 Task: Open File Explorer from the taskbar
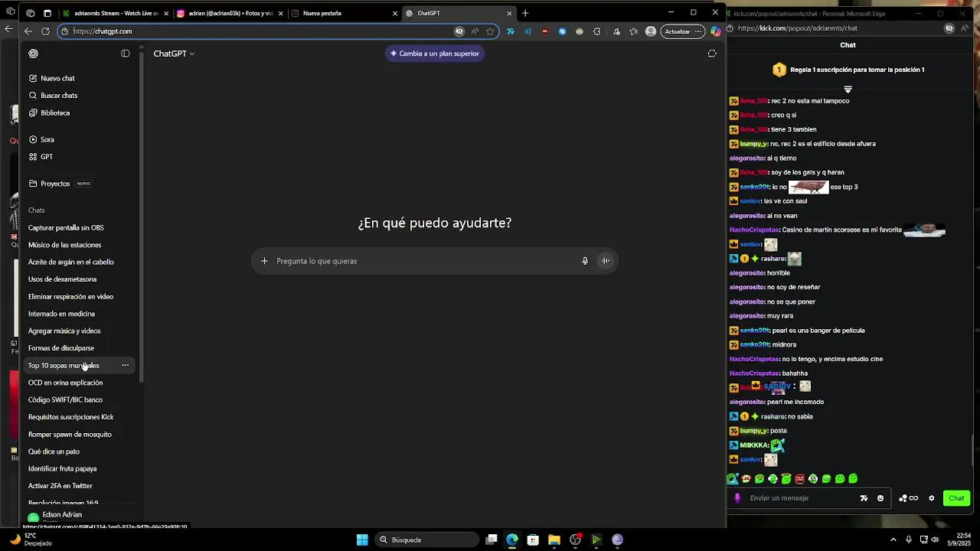tap(554, 540)
